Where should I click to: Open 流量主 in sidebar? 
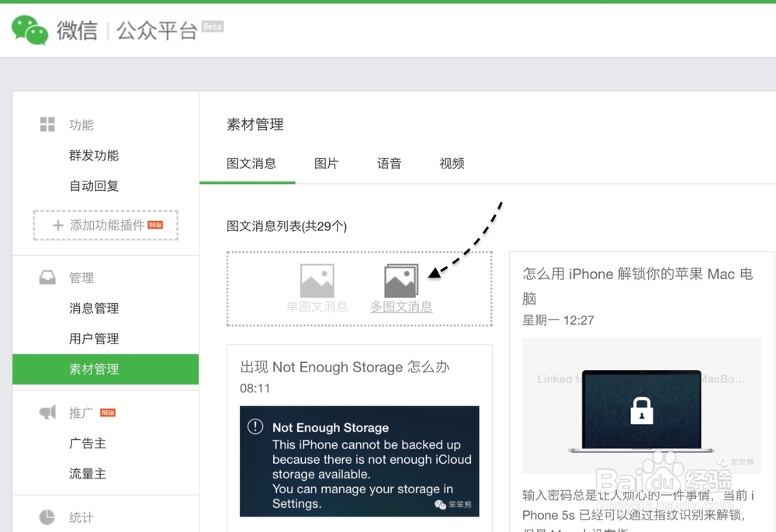pos(88,474)
